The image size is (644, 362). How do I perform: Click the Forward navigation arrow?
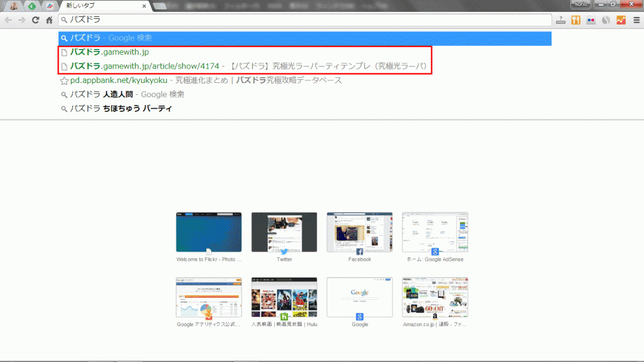[22, 20]
